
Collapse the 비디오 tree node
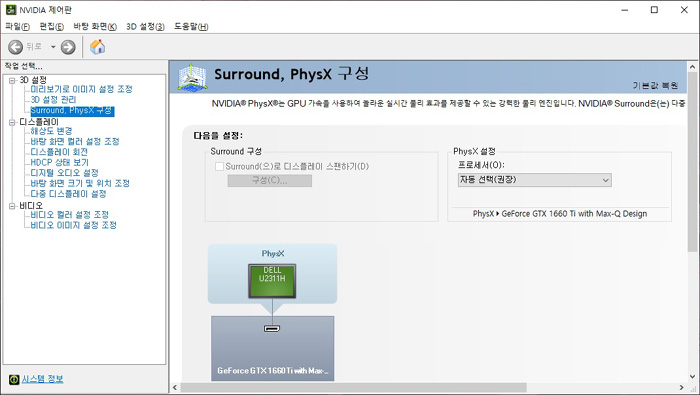click(x=12, y=206)
